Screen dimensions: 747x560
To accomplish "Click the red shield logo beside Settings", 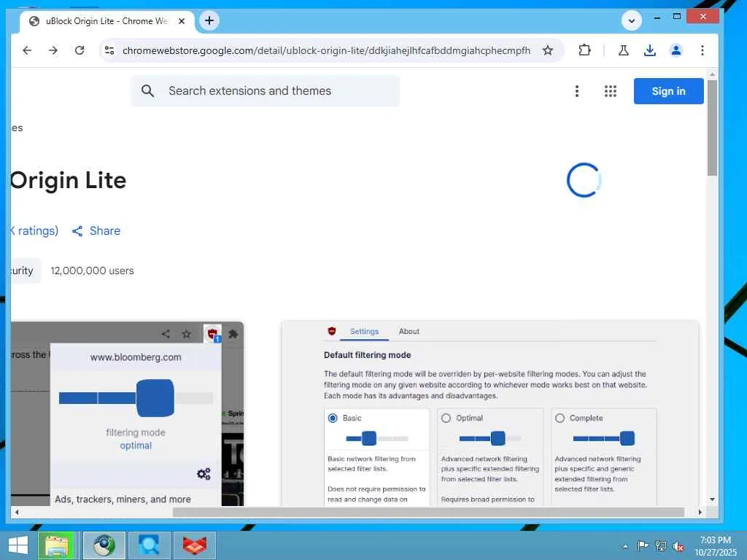I will pyautogui.click(x=332, y=332).
